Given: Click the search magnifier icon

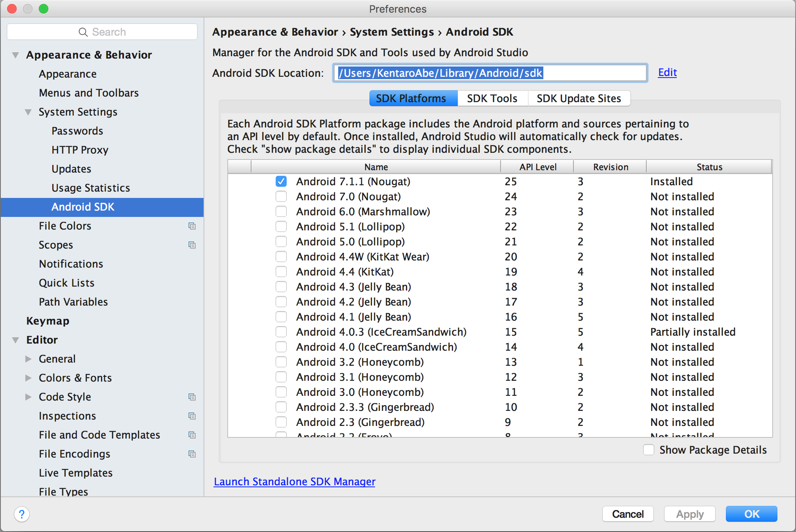Looking at the screenshot, I should pos(83,32).
